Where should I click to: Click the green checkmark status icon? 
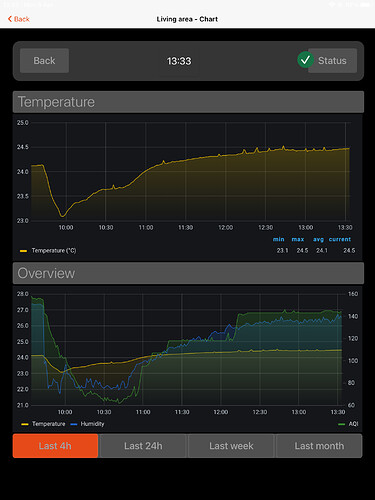pos(305,60)
